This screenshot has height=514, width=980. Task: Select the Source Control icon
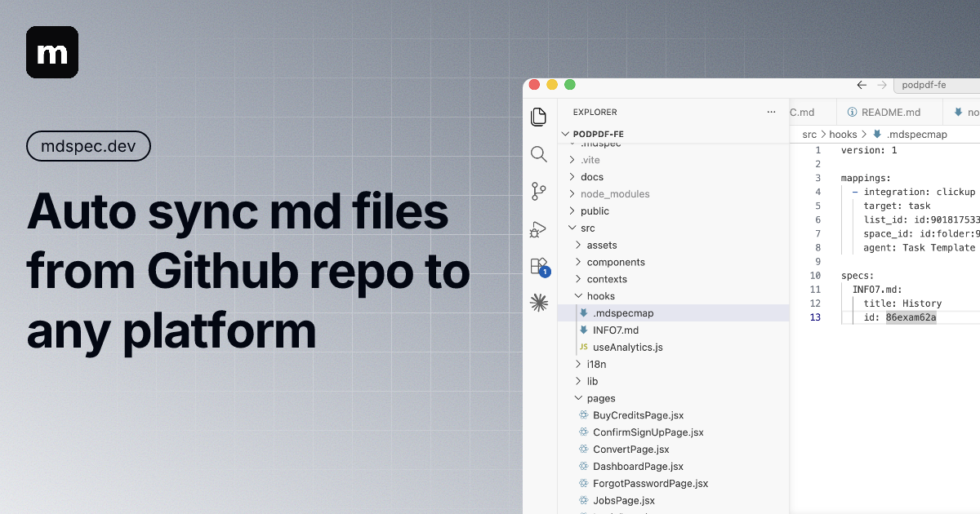coord(539,191)
